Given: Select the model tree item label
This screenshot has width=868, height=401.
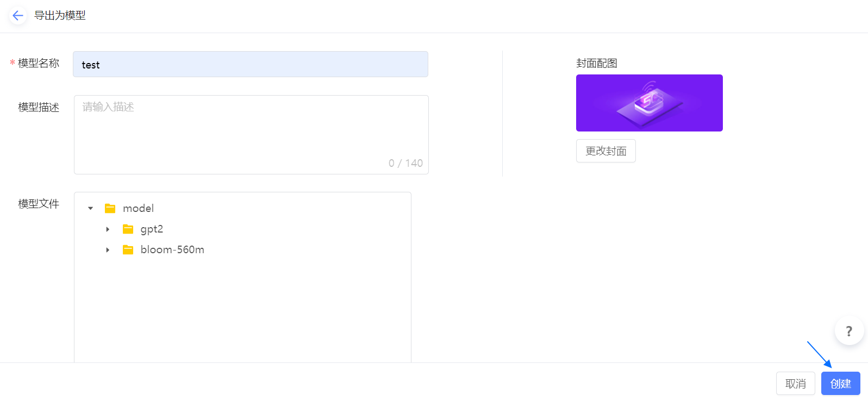Looking at the screenshot, I should [138, 208].
